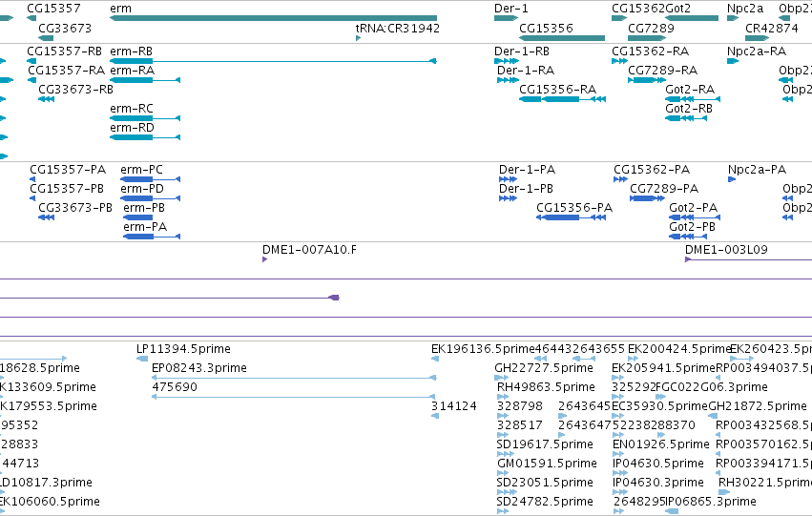812x516 pixels.
Task: Select protein label CG33673-PB
Action: 75,208
